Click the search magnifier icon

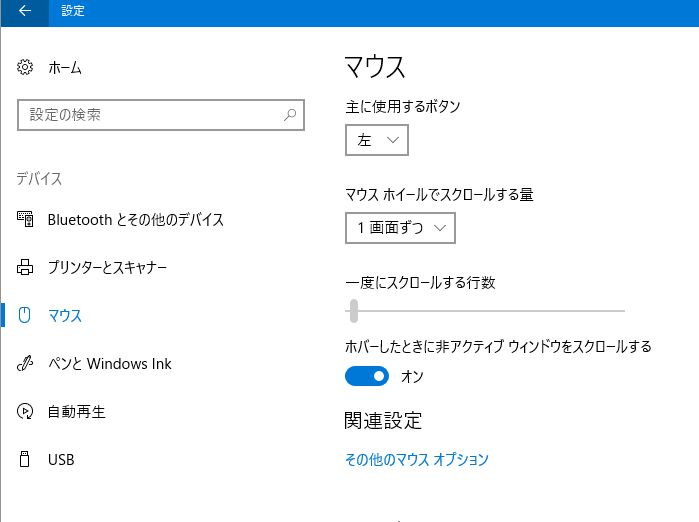click(x=290, y=115)
